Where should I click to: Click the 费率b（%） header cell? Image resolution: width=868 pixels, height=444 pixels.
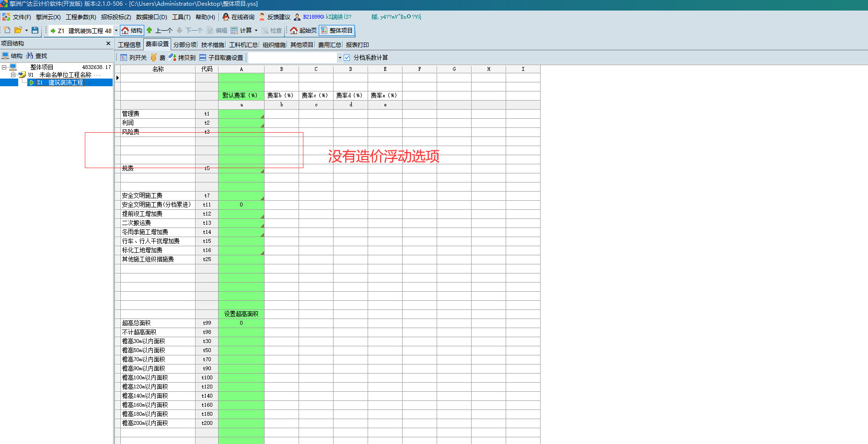pos(281,96)
